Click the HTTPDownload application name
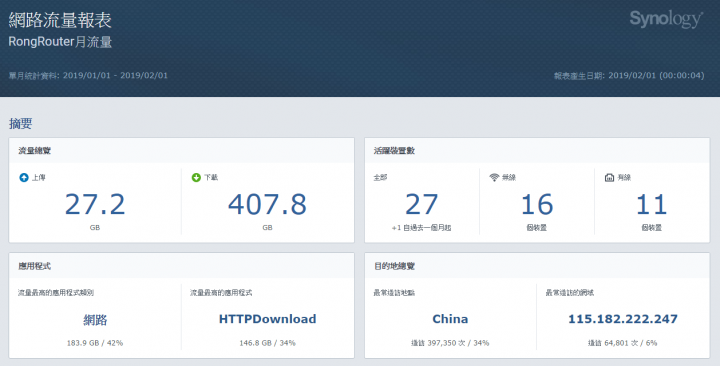The image size is (720, 366). [267, 319]
